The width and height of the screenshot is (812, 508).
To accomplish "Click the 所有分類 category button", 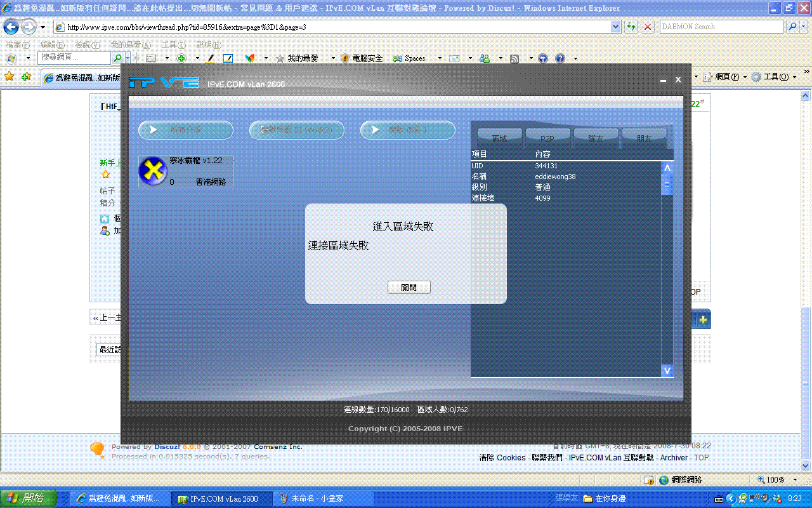I will click(186, 130).
